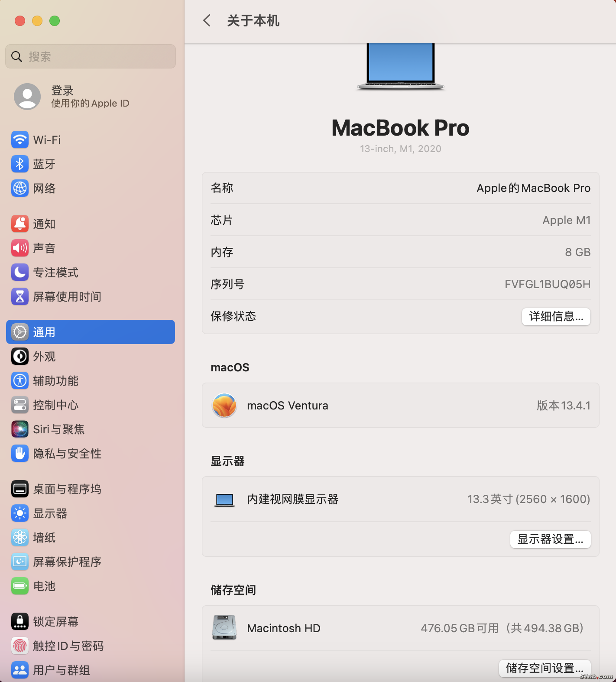Click serial number FVFGL1BUQ05H
Screen dimensions: 616x682
click(x=548, y=284)
